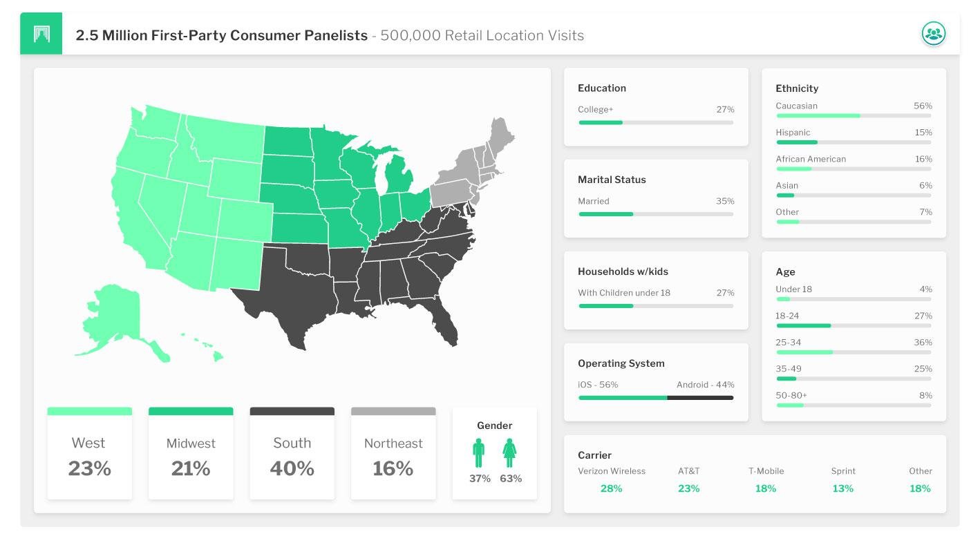Click the Hawaii islands on the map
This screenshot has width=980, height=545.
pos(207,349)
